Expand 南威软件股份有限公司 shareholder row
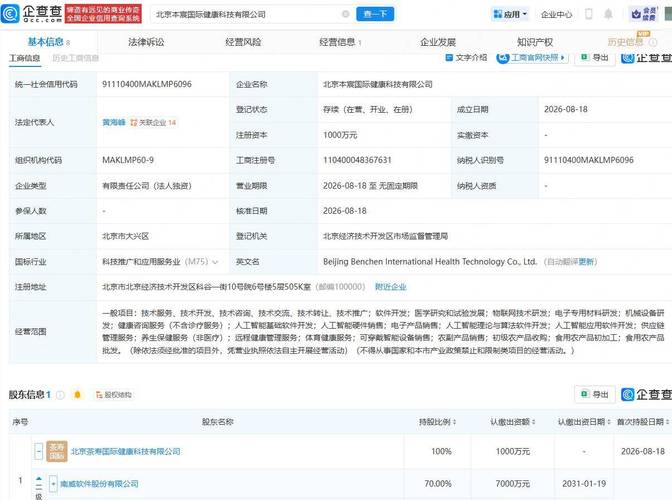This screenshot has height=500, width=672. tap(53, 484)
